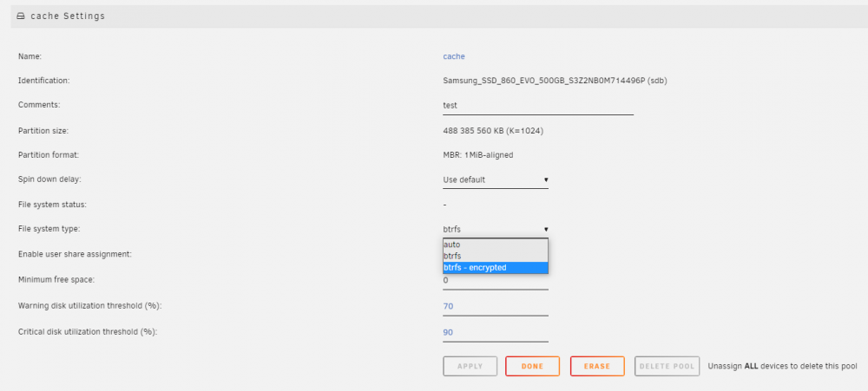Edit the Minimum free space field
Viewport: 868px width, 391px height.
(496, 281)
